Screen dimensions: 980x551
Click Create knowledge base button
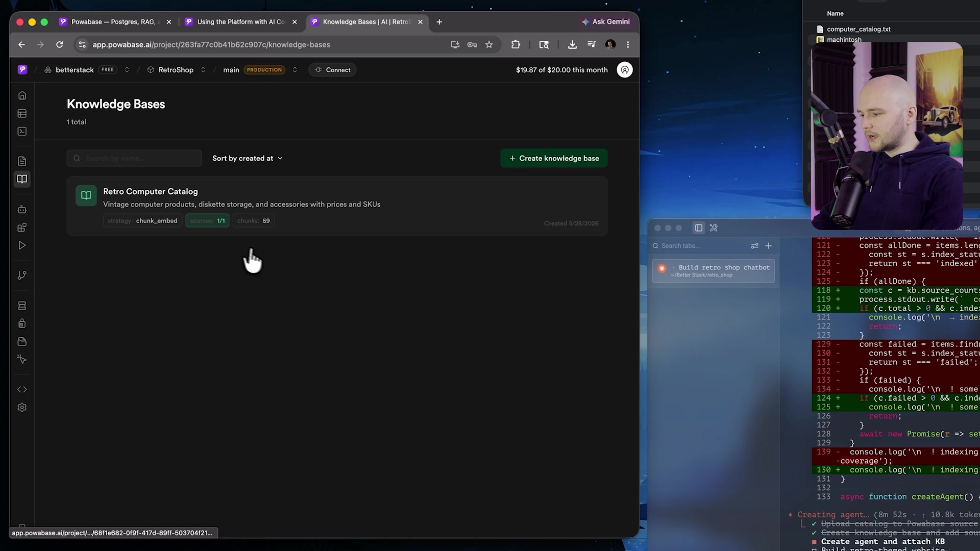click(554, 158)
